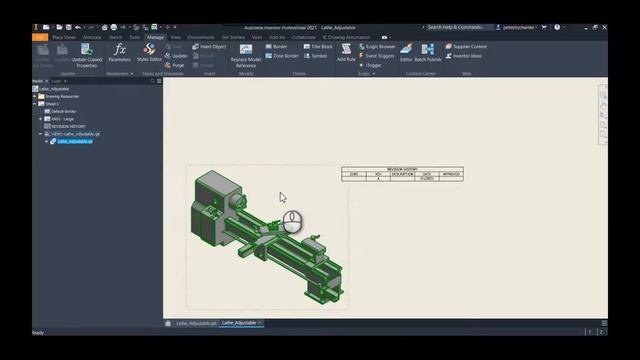Image resolution: width=640 pixels, height=360 pixels.
Task: Define a new Title Block
Action: coord(318,47)
